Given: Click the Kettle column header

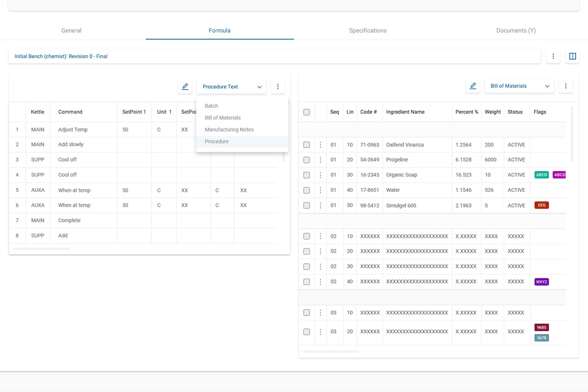Looking at the screenshot, I should tap(38, 112).
